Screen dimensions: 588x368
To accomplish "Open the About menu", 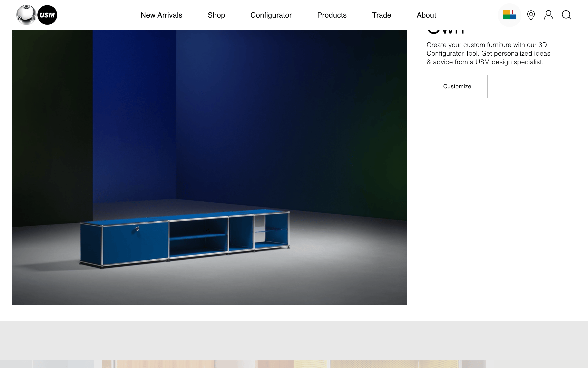I will click(427, 15).
